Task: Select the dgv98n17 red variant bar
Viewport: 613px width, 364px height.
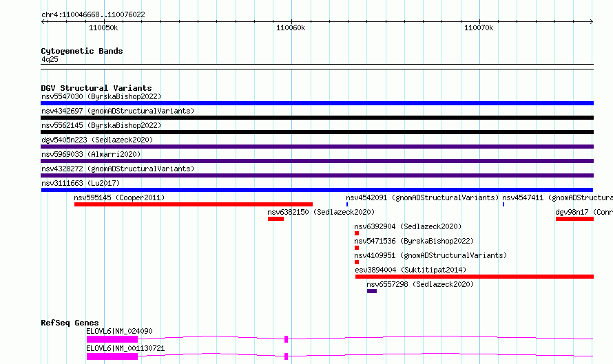Action: click(x=574, y=219)
